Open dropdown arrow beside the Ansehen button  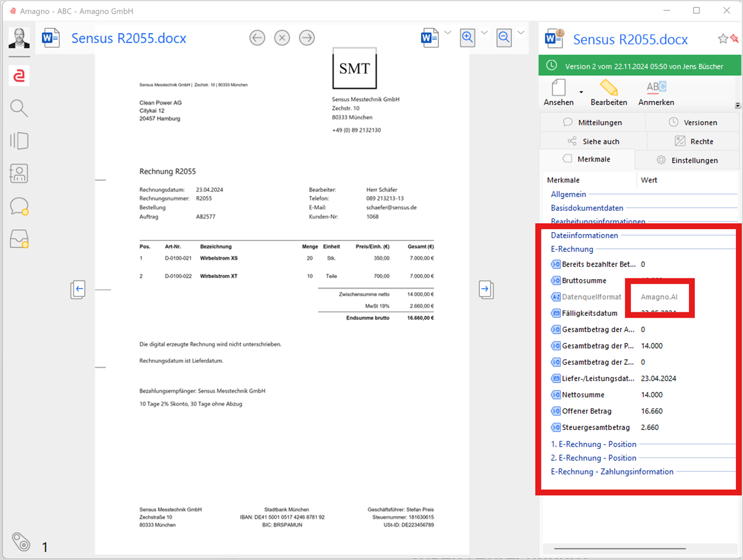[x=581, y=92]
